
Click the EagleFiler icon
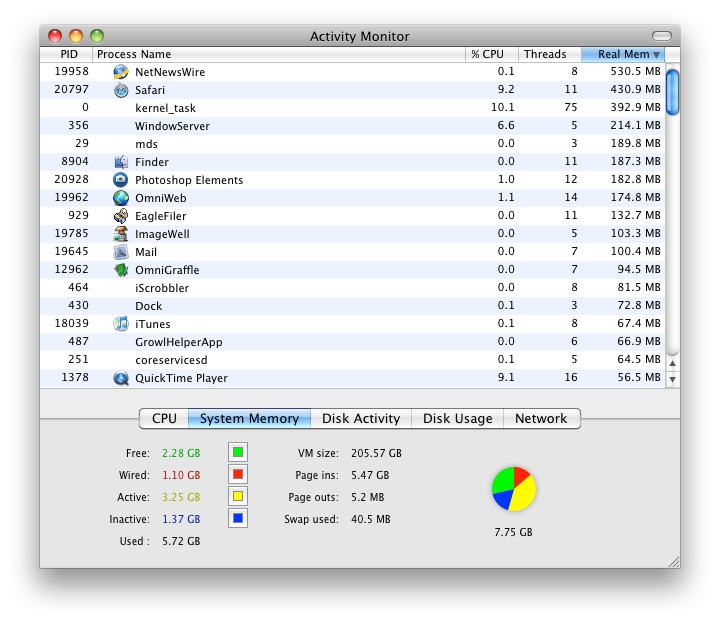pyautogui.click(x=121, y=216)
